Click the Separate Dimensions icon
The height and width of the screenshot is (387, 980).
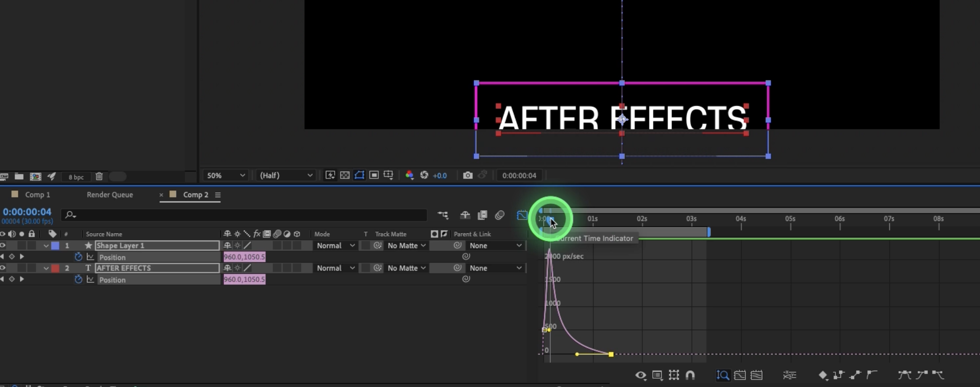coord(789,375)
